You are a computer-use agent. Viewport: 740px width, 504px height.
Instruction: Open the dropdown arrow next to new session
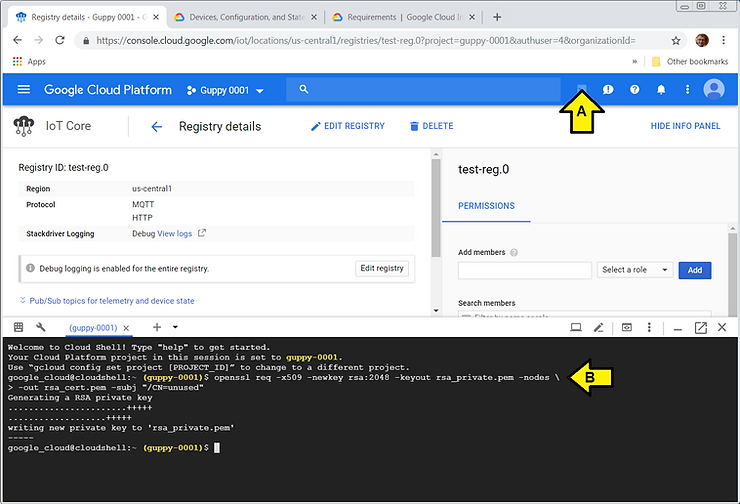pos(175,327)
